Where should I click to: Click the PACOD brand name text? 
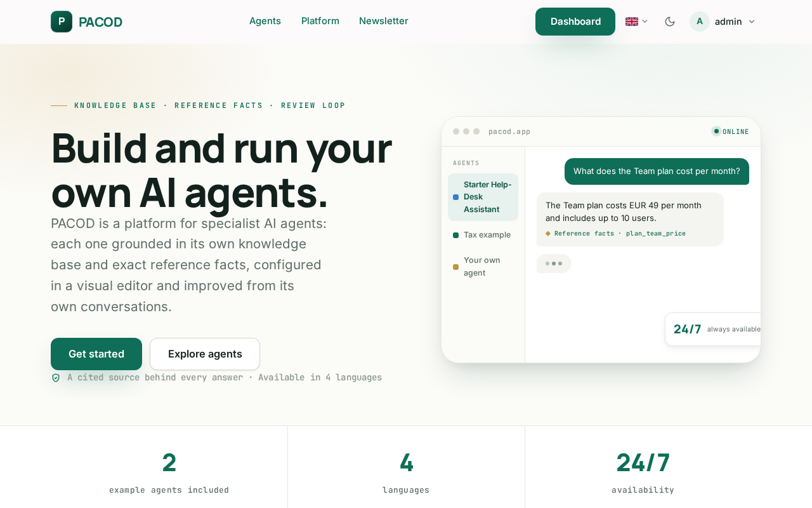click(100, 22)
